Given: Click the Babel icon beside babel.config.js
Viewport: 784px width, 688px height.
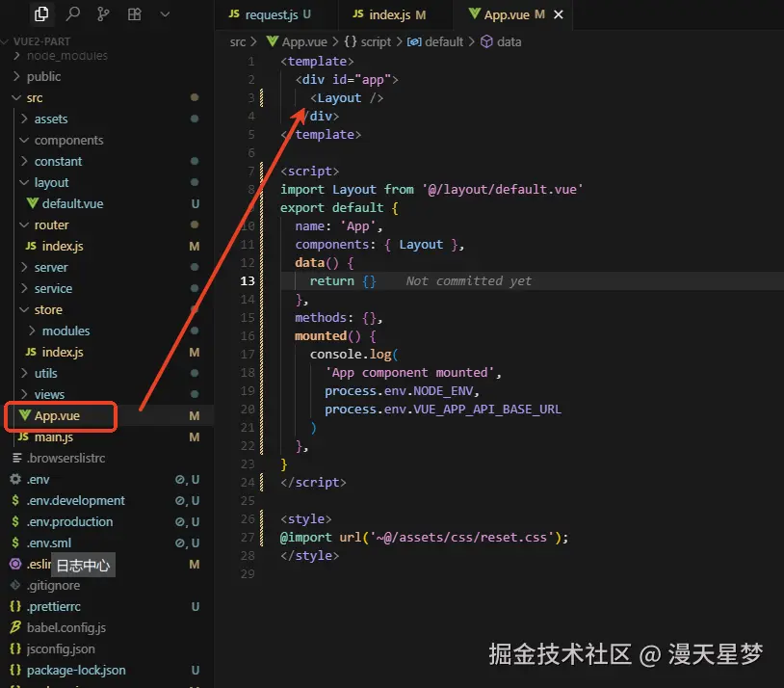Looking at the screenshot, I should click(15, 627).
